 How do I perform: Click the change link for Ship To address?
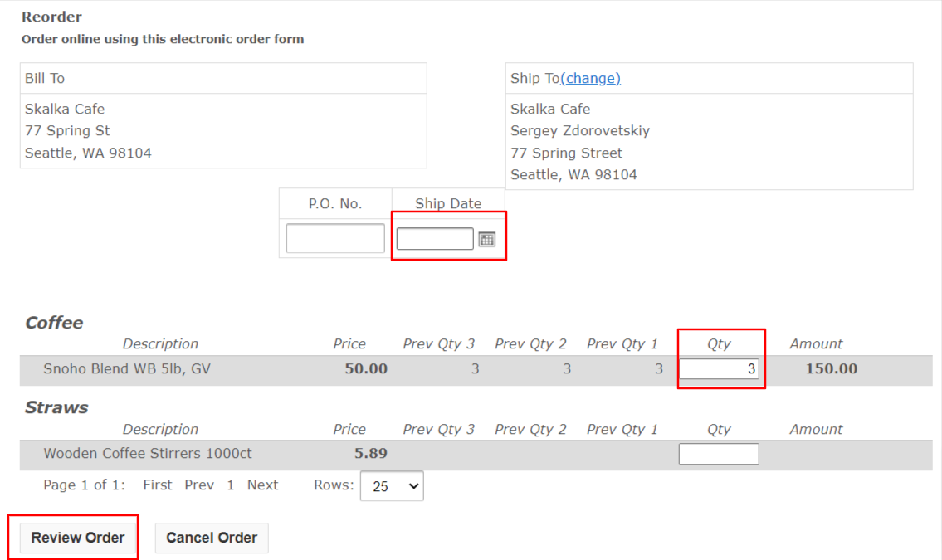point(591,78)
